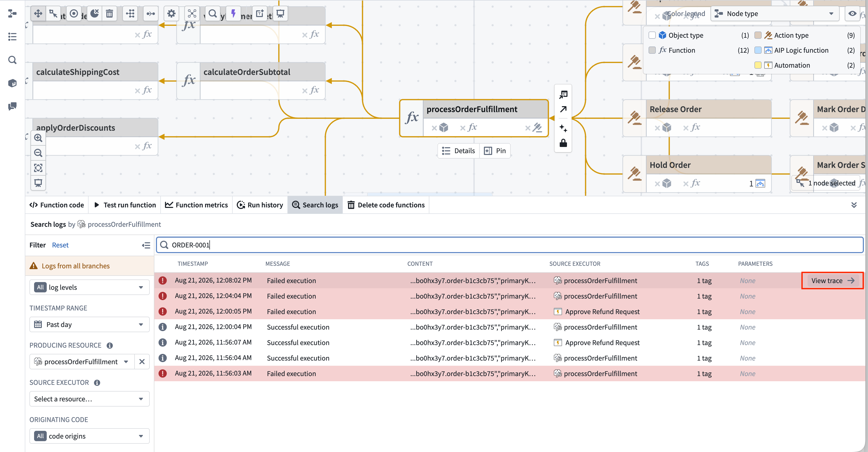This screenshot has width=868, height=452.
Task: Click the trash delete icon in canvas toolbar
Action: 109,13
